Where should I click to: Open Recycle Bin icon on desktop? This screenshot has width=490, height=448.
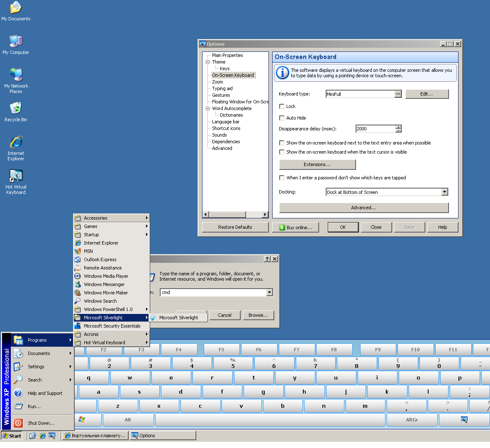pos(16,112)
